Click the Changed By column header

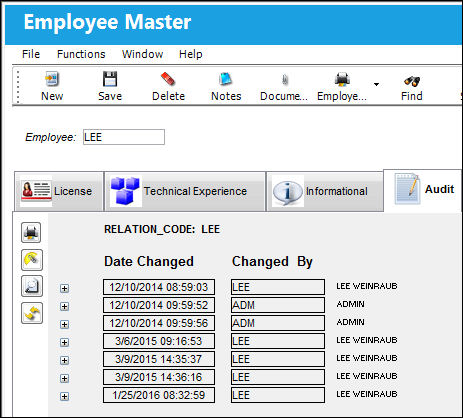pos(272,262)
